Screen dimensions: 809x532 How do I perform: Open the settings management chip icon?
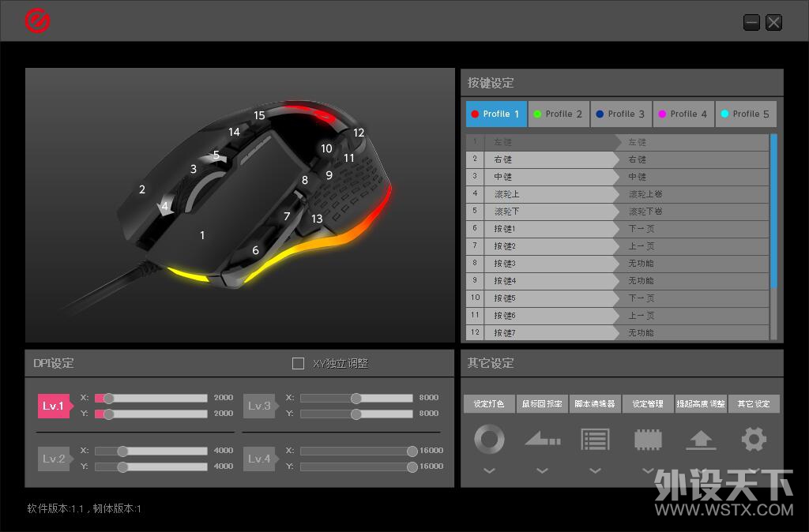tap(648, 440)
